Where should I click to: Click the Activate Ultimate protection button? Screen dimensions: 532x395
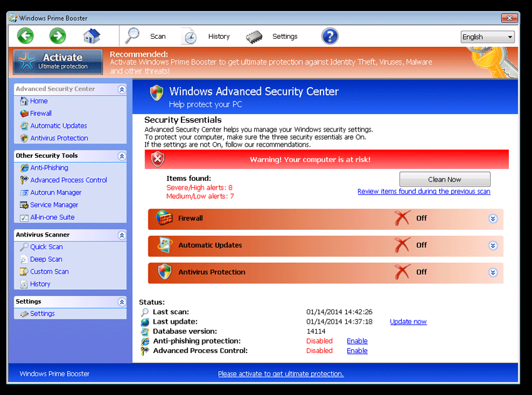pos(58,62)
